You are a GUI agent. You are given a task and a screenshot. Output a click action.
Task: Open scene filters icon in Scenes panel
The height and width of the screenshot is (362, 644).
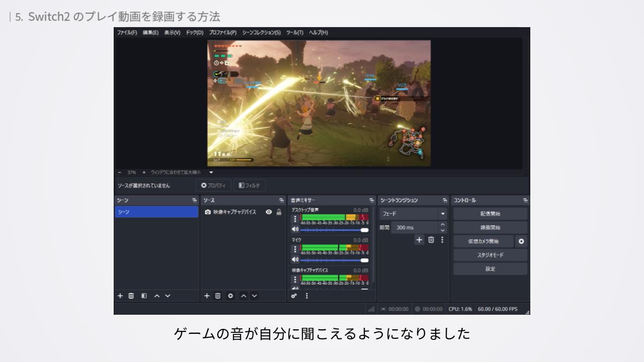[144, 296]
